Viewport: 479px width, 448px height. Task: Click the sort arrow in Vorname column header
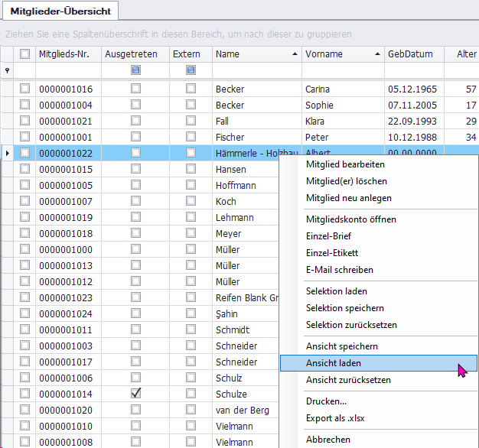click(377, 54)
